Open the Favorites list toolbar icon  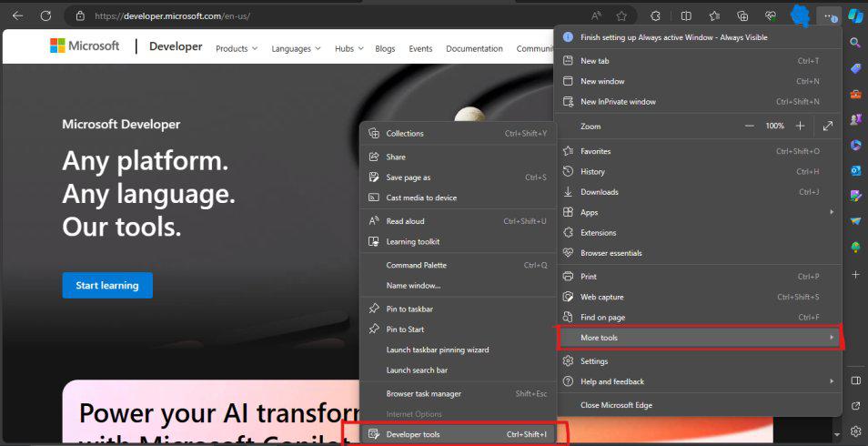pos(714,16)
